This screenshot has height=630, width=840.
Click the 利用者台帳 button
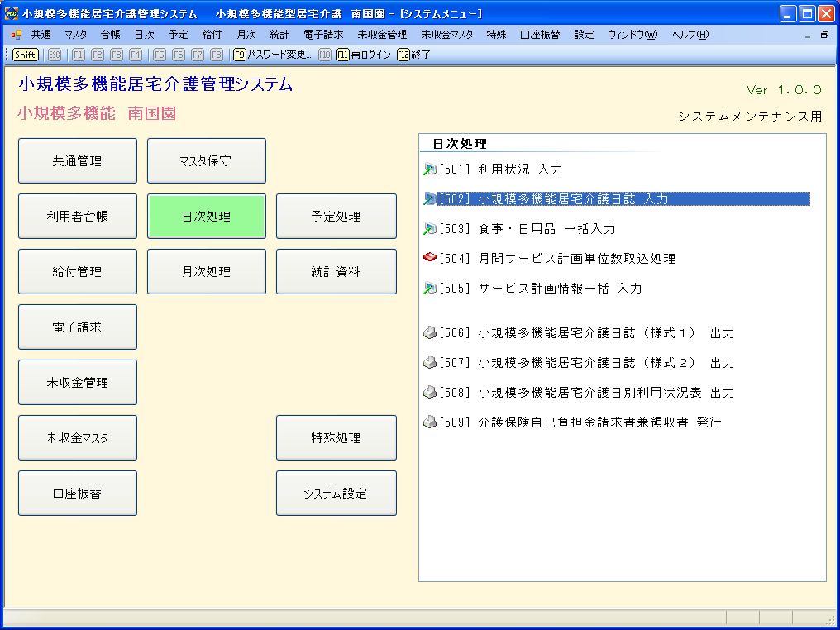tap(78, 217)
